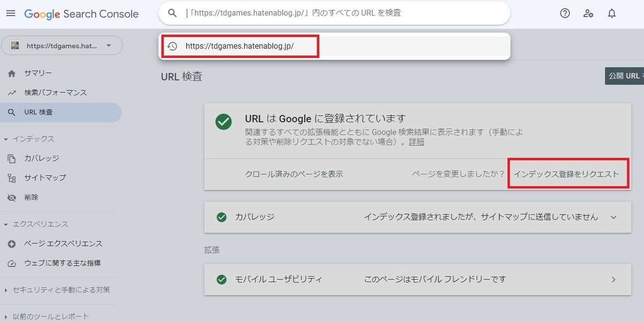Expand the カバレッジ result row chevron
Viewport: 644px width, 322px height.
[x=614, y=217]
